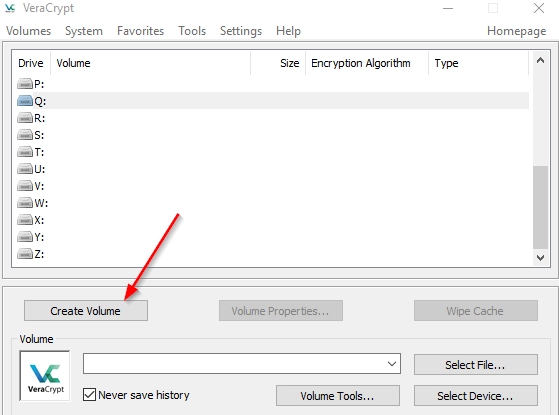
Task: Select the Z: drive slot icon
Action: coord(25,254)
